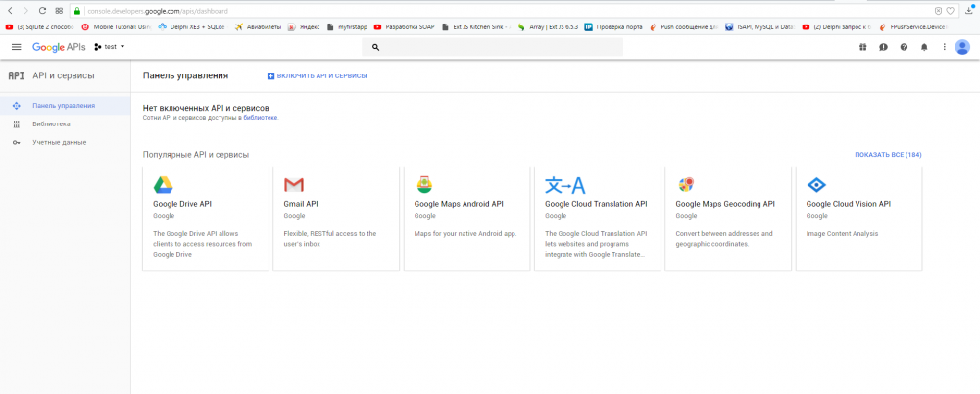The image size is (980, 394).
Task: Select Панель управления in sidebar
Action: [65, 106]
